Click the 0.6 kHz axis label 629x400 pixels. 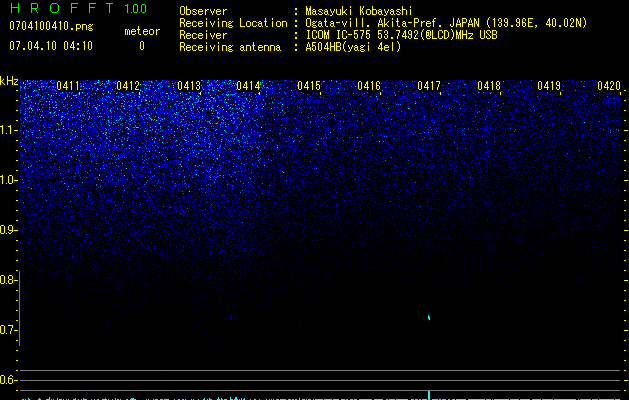[x=8, y=380]
